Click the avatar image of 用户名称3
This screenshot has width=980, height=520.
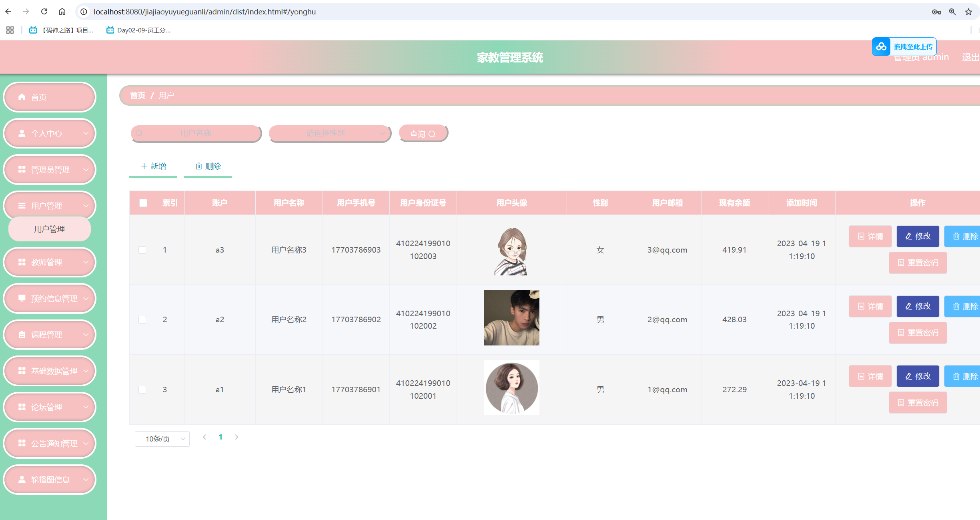coord(511,250)
